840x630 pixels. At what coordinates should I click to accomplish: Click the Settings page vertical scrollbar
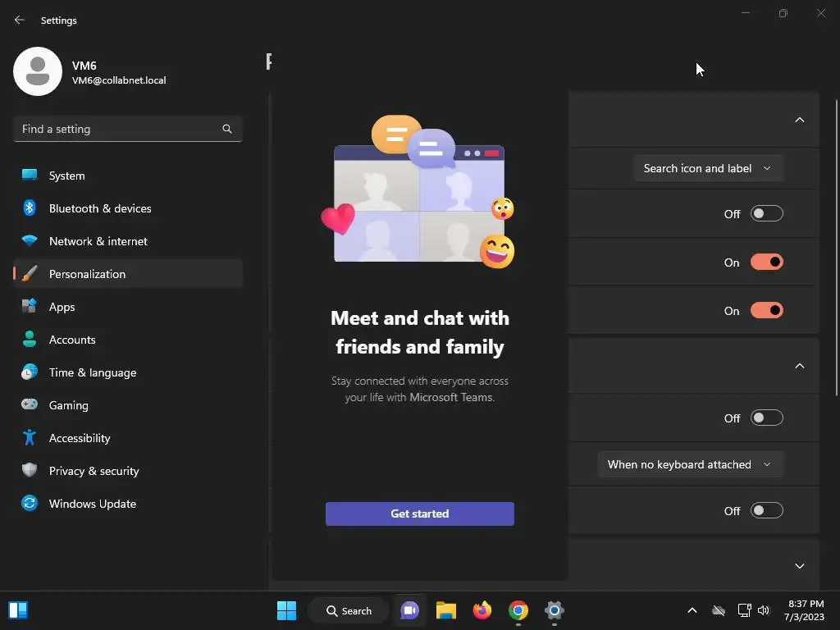(836, 248)
